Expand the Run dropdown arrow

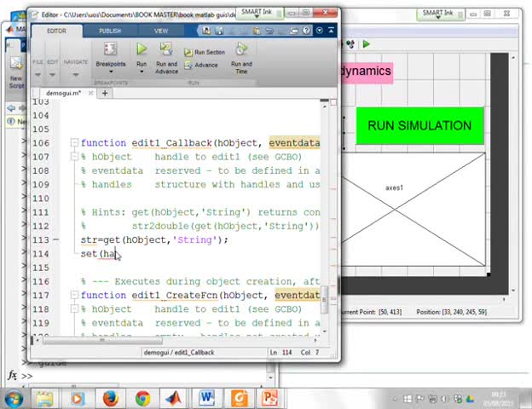142,72
